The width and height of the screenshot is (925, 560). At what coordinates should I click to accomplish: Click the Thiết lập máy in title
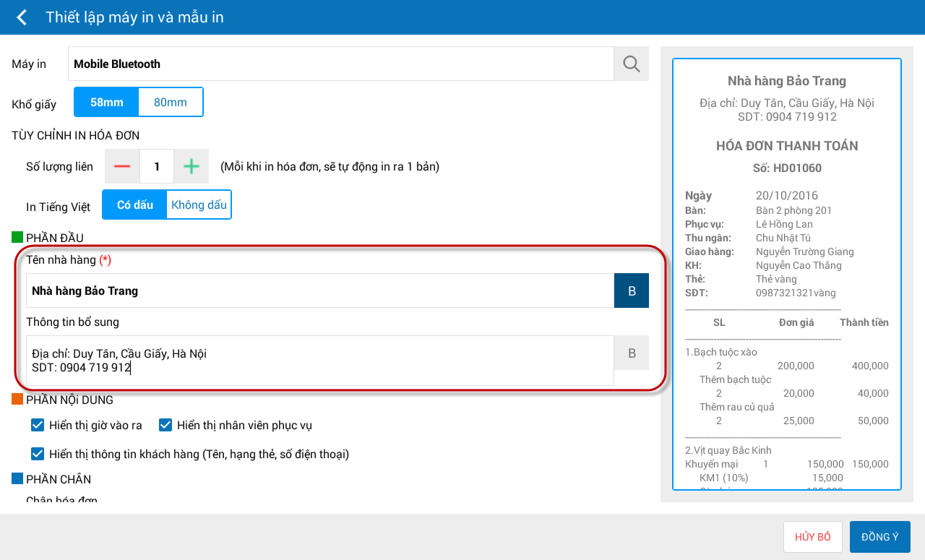[x=134, y=17]
